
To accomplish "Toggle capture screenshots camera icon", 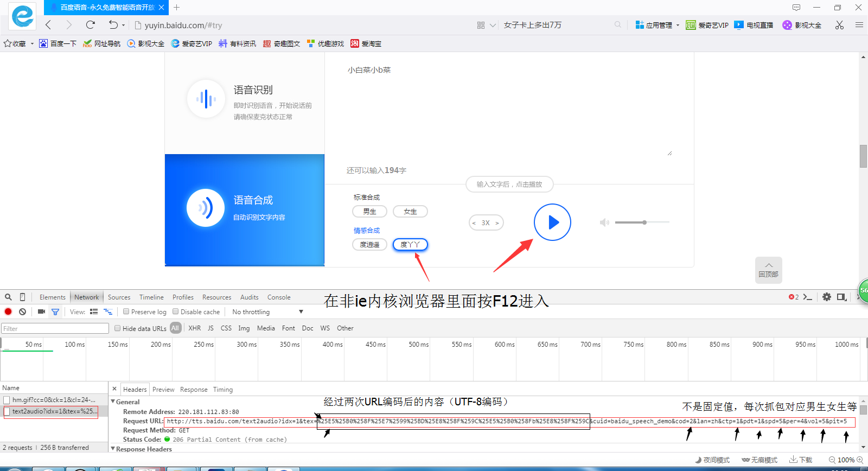I will tap(41, 311).
